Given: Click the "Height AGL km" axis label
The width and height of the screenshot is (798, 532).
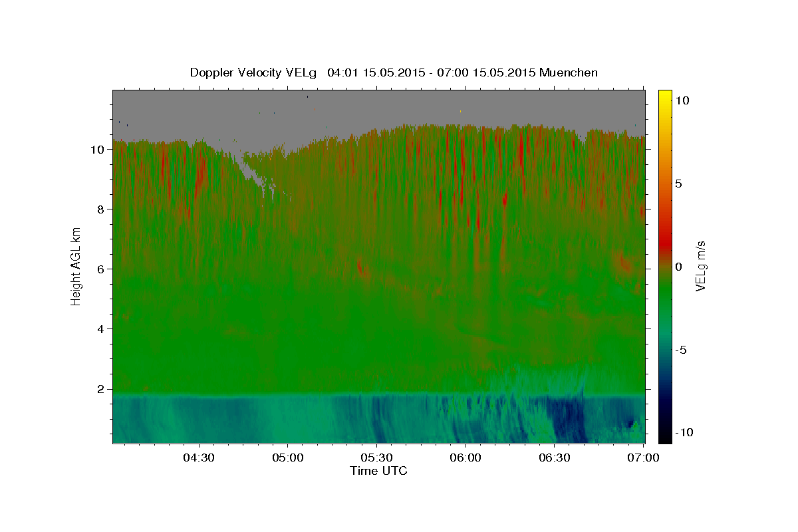Looking at the screenshot, I should 76,266.
